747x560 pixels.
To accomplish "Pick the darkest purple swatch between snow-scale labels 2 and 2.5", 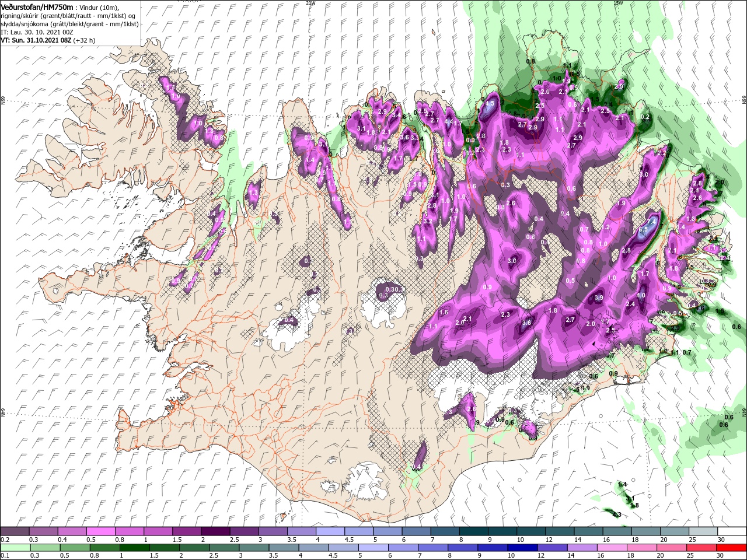I will [215, 531].
